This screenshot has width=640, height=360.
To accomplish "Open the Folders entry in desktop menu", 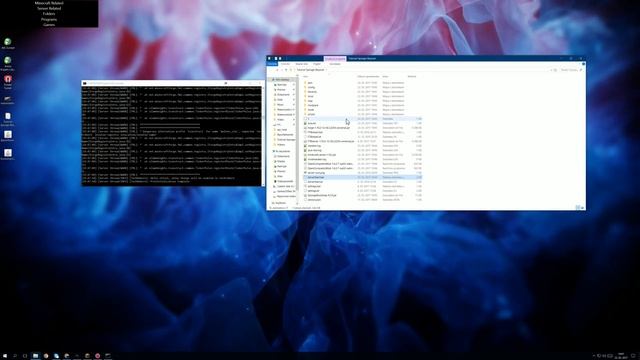I will 49,14.
